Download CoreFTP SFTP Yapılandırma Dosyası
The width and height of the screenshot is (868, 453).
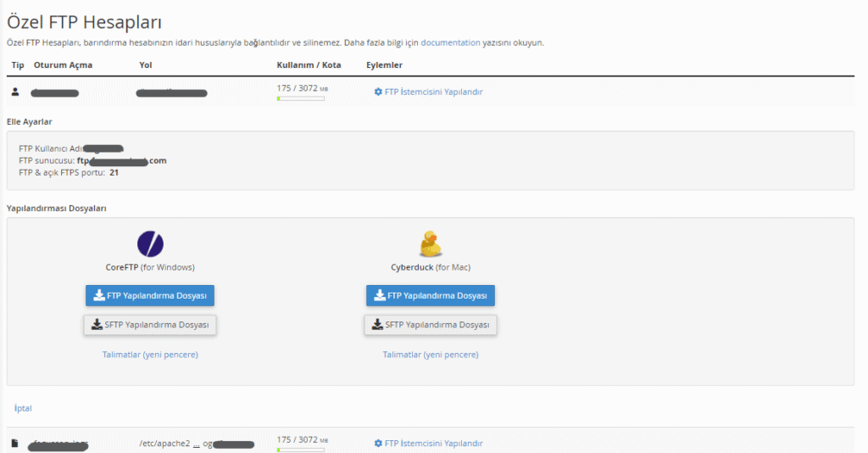[x=150, y=325]
